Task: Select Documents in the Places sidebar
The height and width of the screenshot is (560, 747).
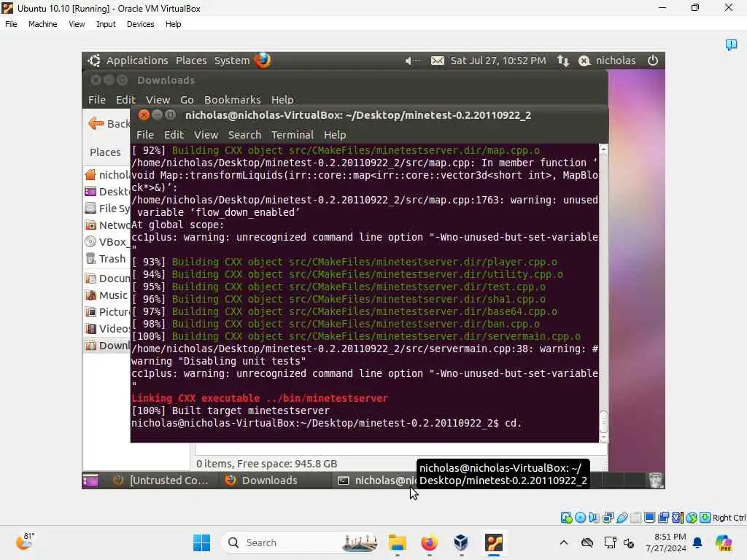Action: (107, 278)
